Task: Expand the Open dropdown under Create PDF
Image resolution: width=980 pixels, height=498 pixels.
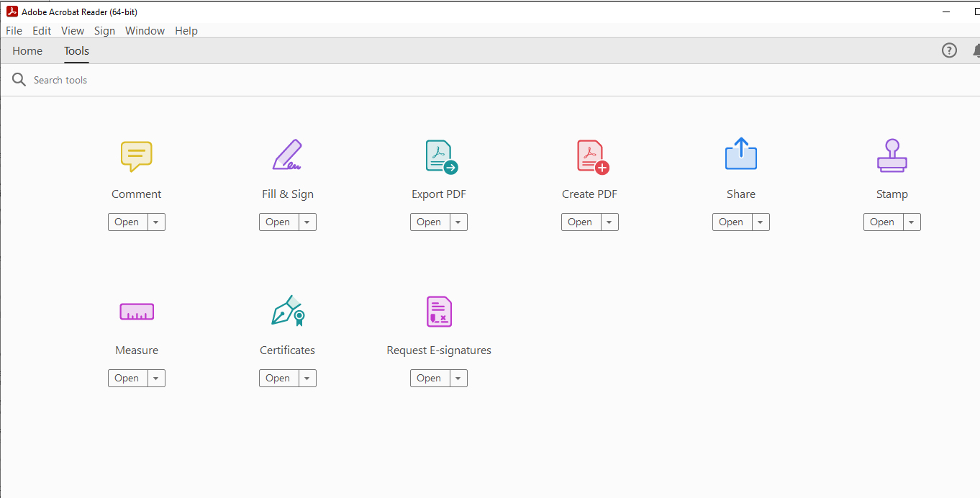Action: 609,222
